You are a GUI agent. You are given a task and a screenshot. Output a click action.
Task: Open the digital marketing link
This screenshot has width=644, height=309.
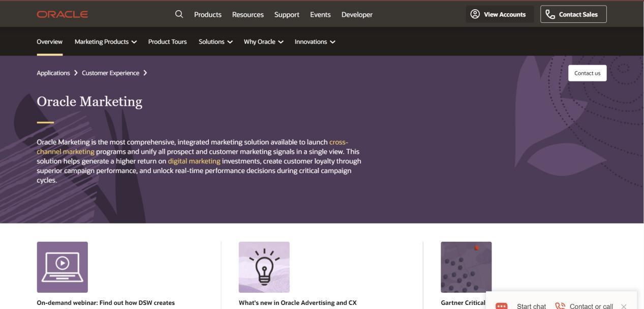[194, 161]
